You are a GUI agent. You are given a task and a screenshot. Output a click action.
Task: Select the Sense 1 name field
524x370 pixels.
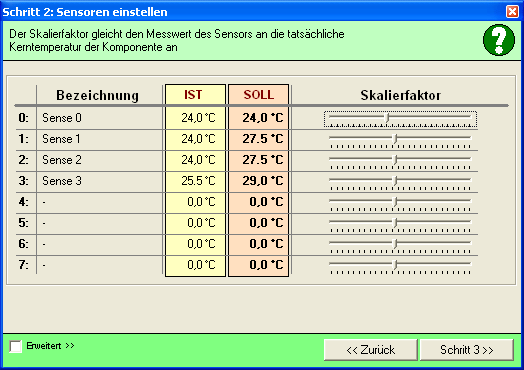(x=100, y=139)
